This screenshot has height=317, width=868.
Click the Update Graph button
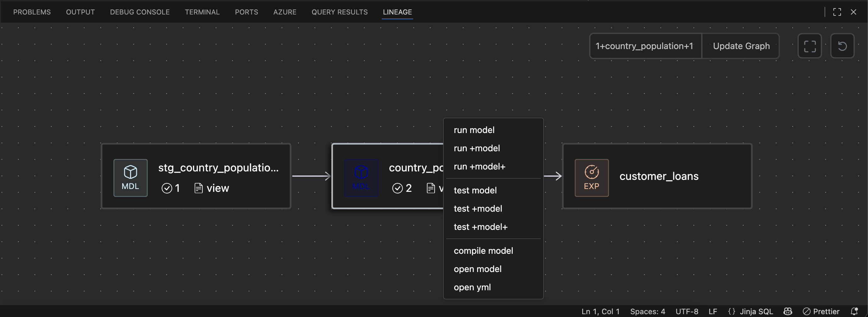741,46
